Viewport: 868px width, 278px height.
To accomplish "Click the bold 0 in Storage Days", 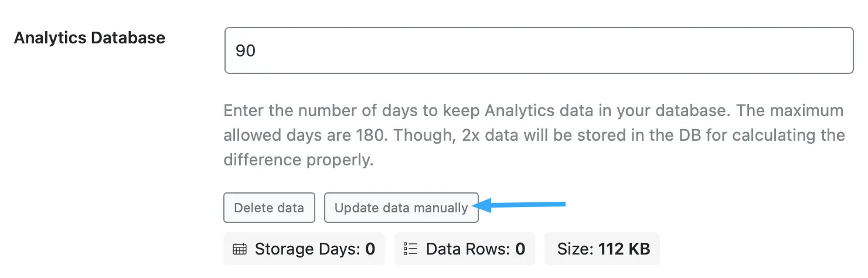I will 370,249.
